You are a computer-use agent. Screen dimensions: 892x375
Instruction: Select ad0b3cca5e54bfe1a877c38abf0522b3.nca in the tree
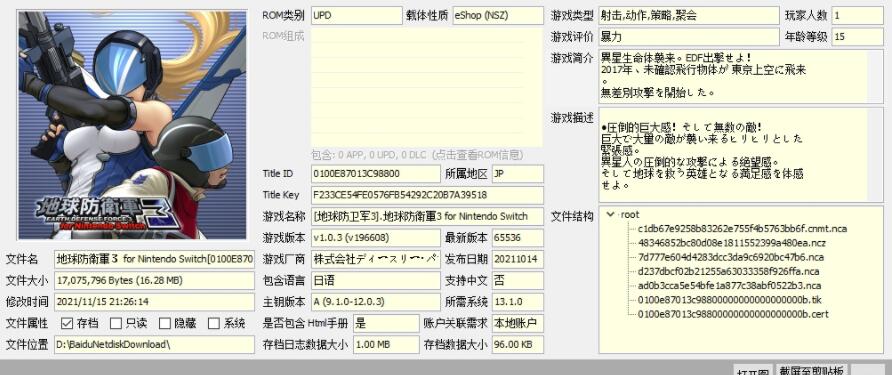729,286
